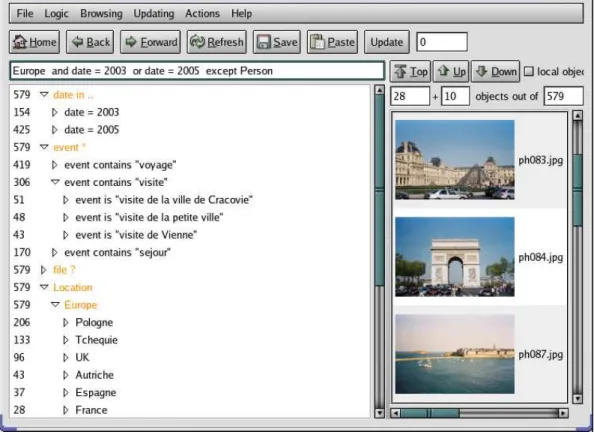Expand the 'date = 2005' node

[x=55, y=130]
